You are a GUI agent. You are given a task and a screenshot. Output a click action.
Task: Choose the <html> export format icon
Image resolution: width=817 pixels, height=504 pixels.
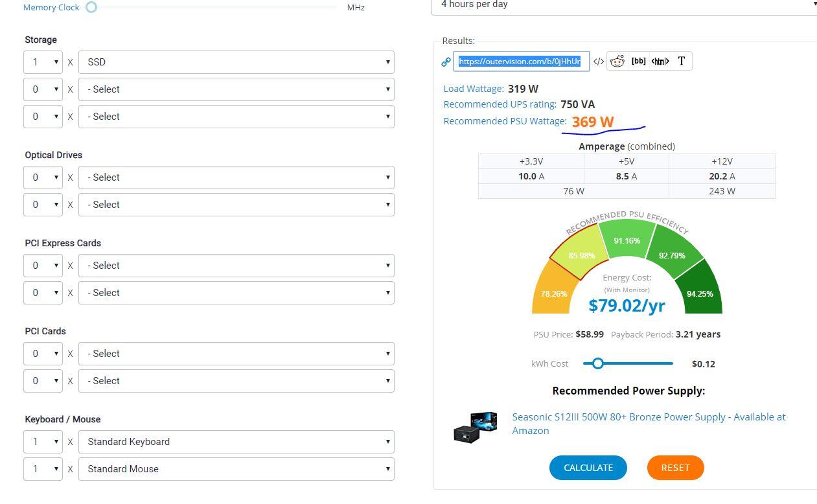click(660, 62)
